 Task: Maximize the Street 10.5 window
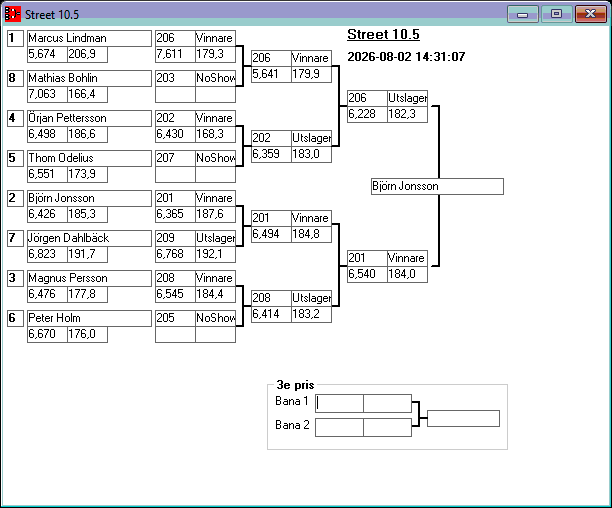click(557, 14)
